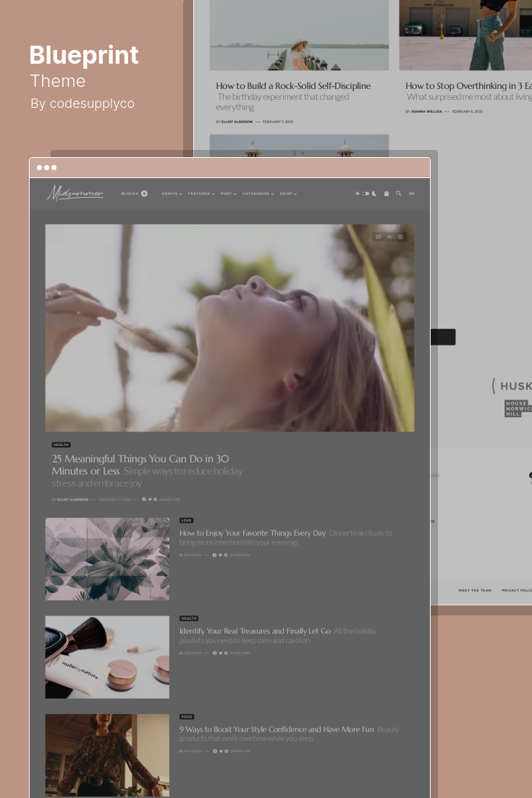Share 25 Meaningful Things on Pinterest
Image resolution: width=532 pixels, height=798 pixels.
click(155, 500)
